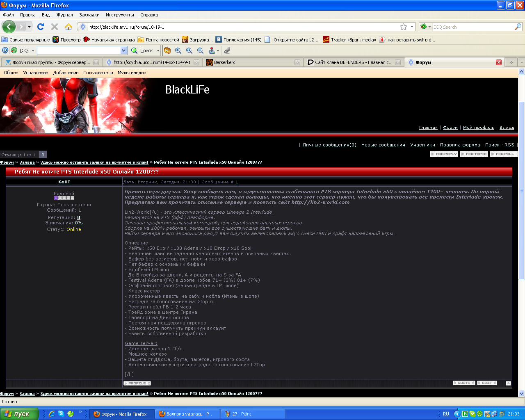Click the Выход logout link
This screenshot has height=420, width=525.
507,128
